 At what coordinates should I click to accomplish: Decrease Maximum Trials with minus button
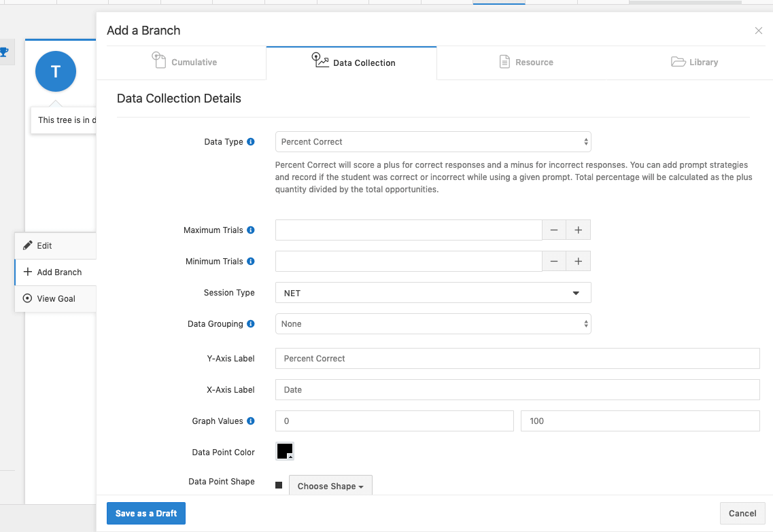[554, 230]
